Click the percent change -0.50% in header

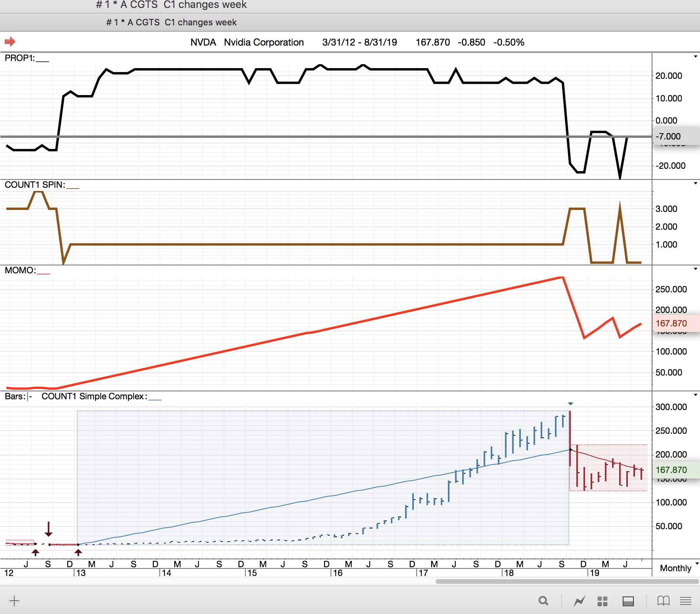click(x=509, y=42)
